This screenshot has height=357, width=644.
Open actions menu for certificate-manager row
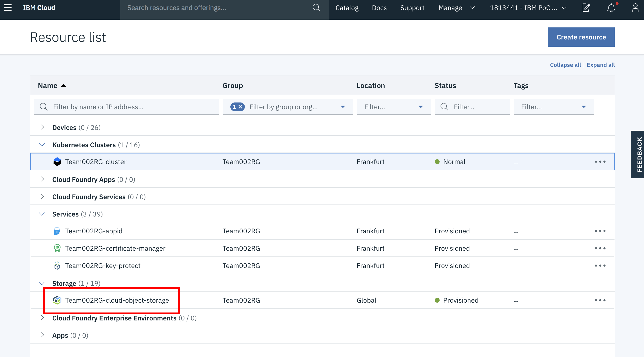point(600,248)
